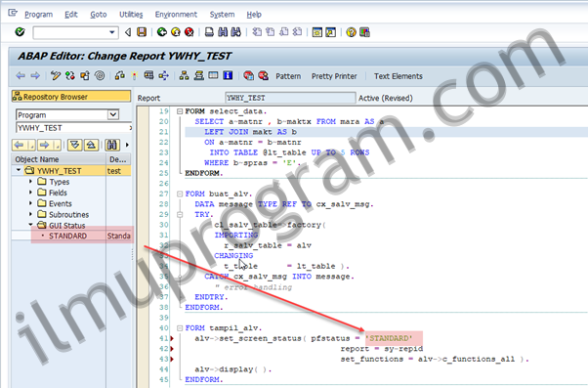This screenshot has height=388, width=588.
Task: Click the Print icon
Action: click(209, 32)
